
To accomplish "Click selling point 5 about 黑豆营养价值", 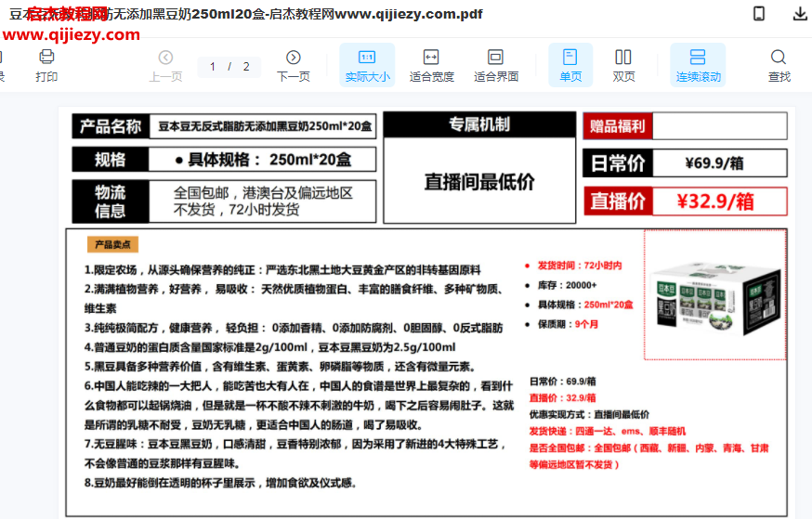I will 280,367.
